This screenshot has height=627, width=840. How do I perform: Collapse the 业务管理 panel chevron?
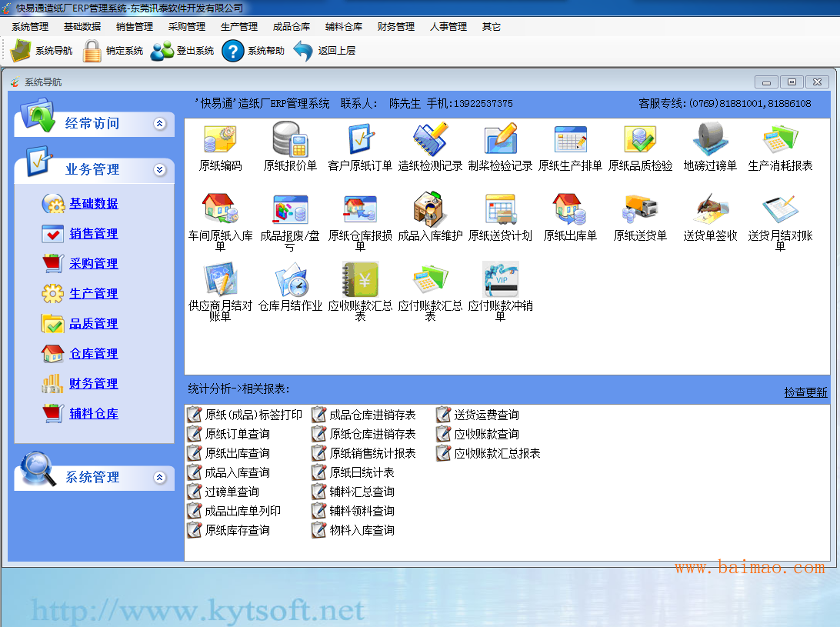(160, 170)
